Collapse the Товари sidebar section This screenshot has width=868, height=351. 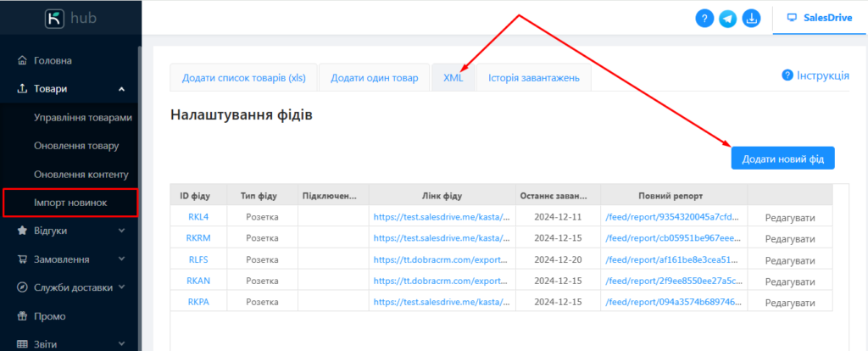point(121,89)
